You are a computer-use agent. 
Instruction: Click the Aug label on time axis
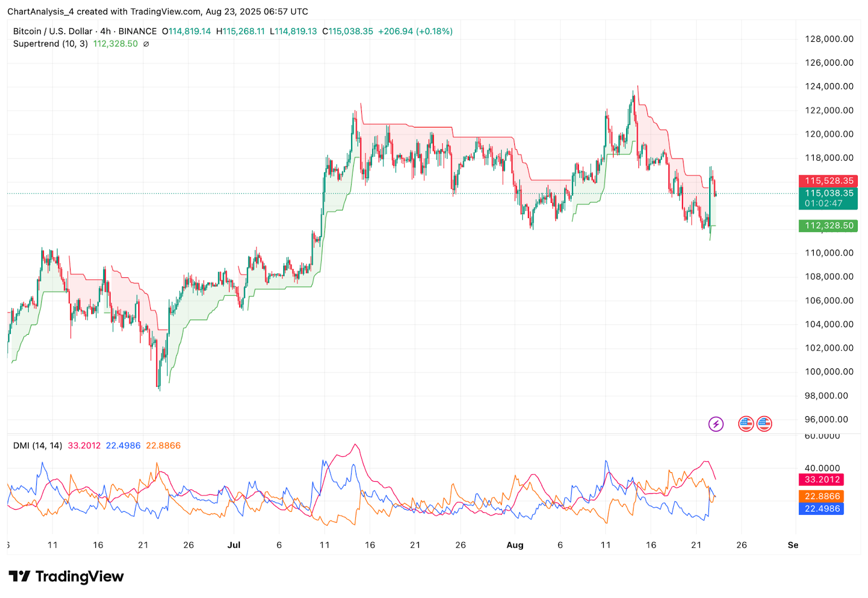[515, 545]
